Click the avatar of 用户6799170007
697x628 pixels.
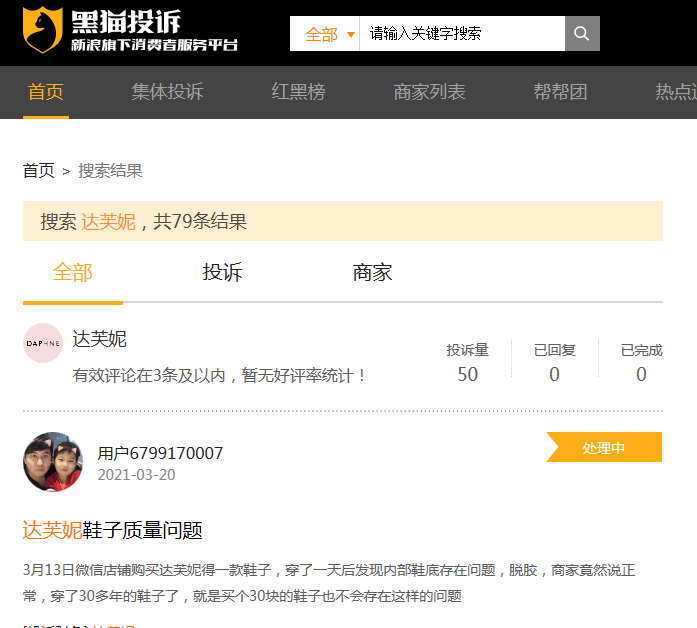pos(53,462)
